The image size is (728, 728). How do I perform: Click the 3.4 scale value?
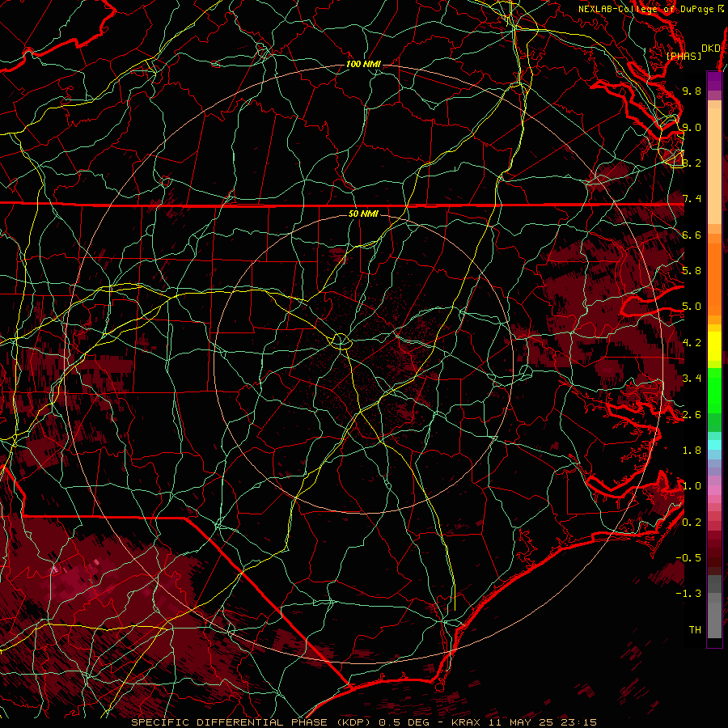coord(692,379)
